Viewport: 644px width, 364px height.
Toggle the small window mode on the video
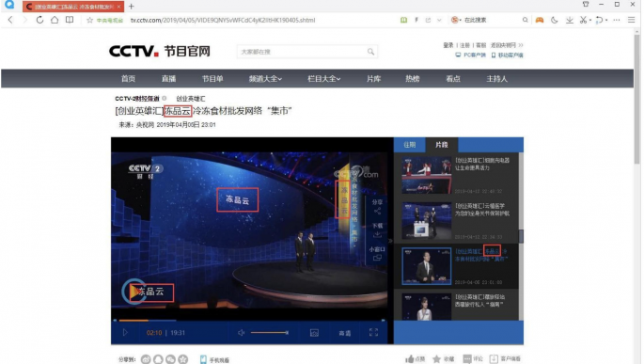(x=377, y=254)
